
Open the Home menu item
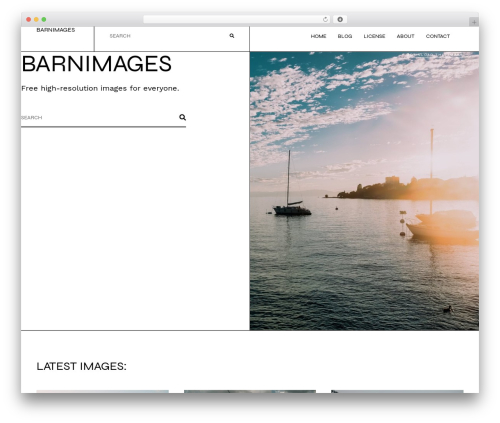[x=318, y=36]
